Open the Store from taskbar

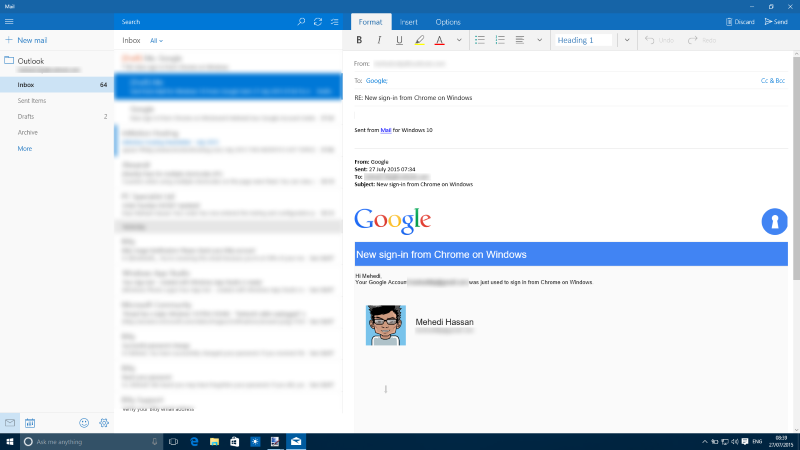pyautogui.click(x=234, y=442)
